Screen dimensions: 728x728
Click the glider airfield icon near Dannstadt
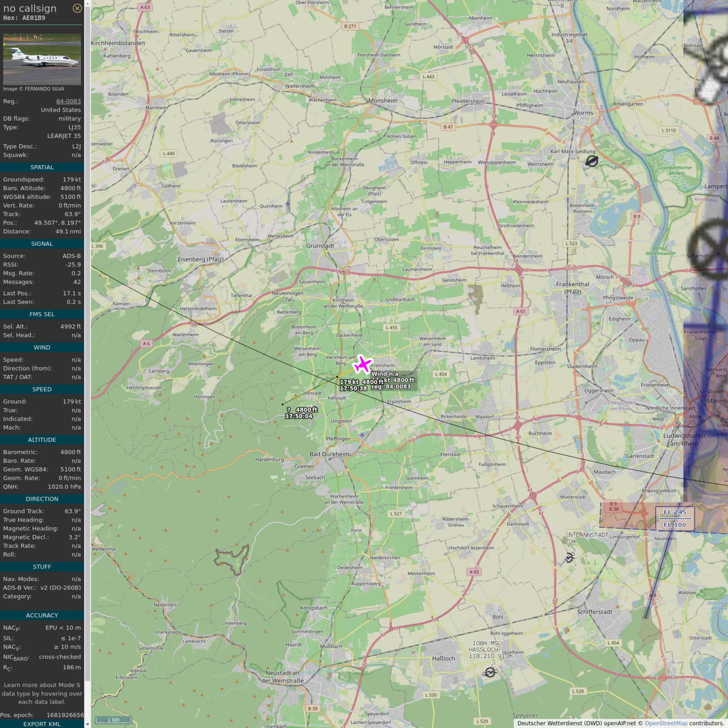pos(570,558)
